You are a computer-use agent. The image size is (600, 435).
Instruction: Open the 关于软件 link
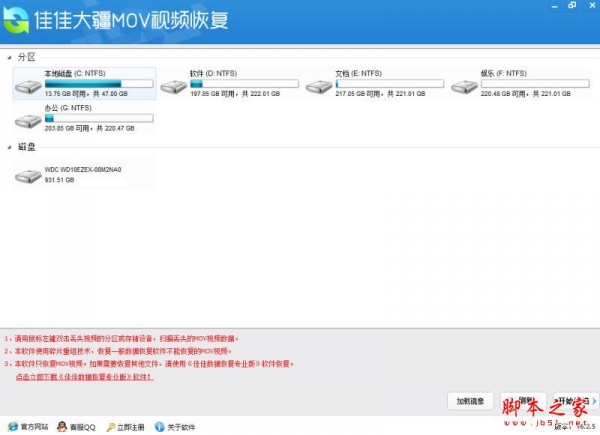[x=181, y=427]
